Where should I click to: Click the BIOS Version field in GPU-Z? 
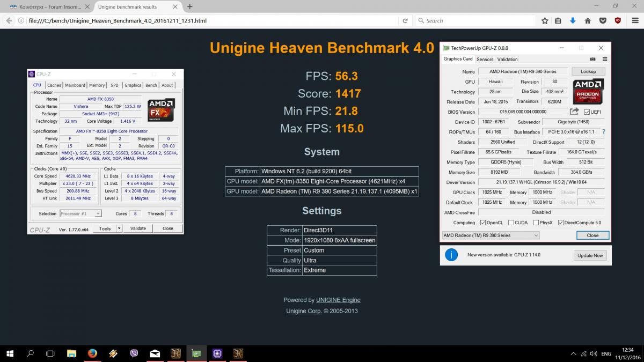point(522,112)
